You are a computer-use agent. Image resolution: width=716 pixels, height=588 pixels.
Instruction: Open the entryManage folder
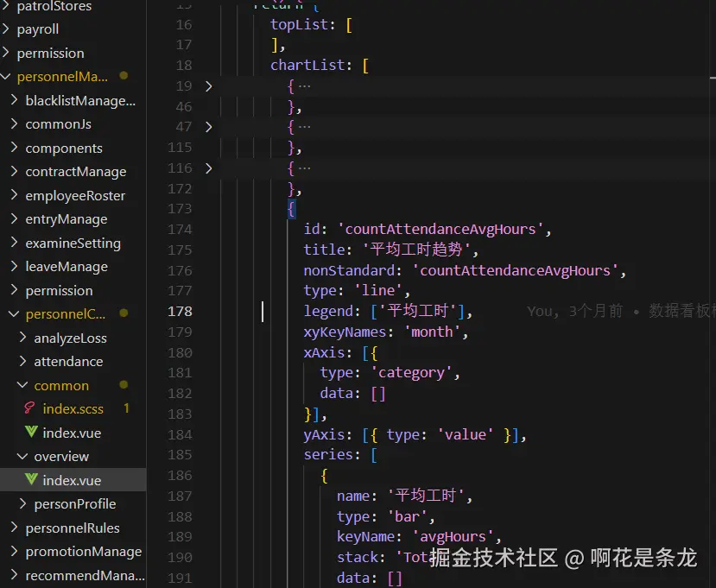tap(67, 219)
